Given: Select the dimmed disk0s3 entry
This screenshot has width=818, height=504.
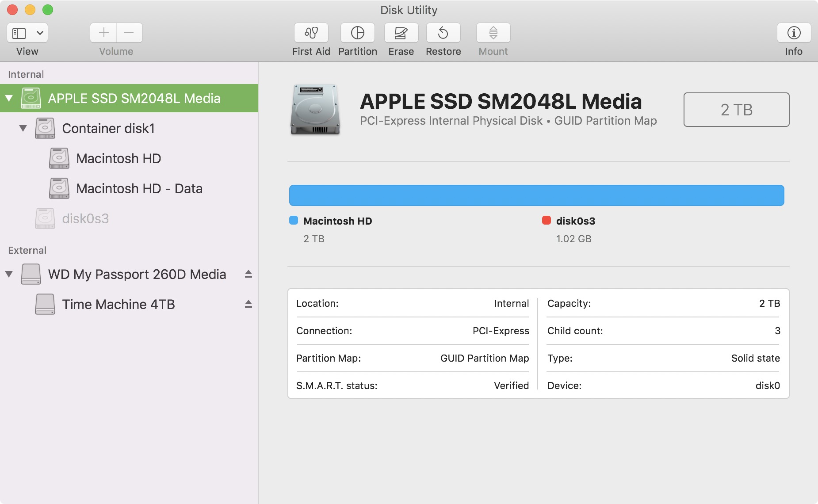Looking at the screenshot, I should pyautogui.click(x=85, y=218).
